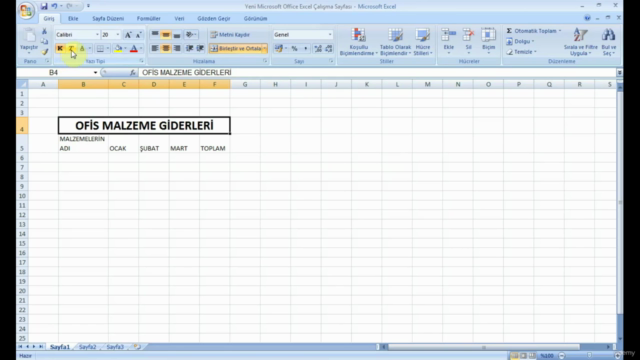Viewport: 640px width, 360px height.
Task: Apply the comma style number format
Action: 306,49
